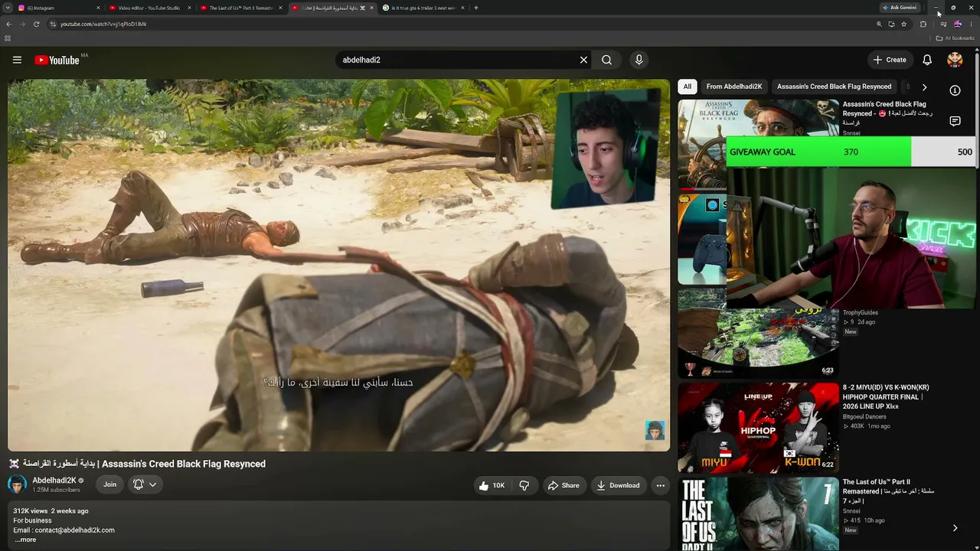
Task: Select the From Abdelhadi2K chip
Action: coord(734,86)
